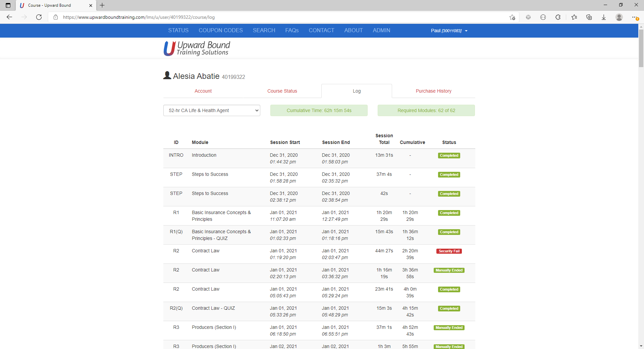The width and height of the screenshot is (644, 349).
Task: Switch to the Account tab
Action: (x=203, y=91)
